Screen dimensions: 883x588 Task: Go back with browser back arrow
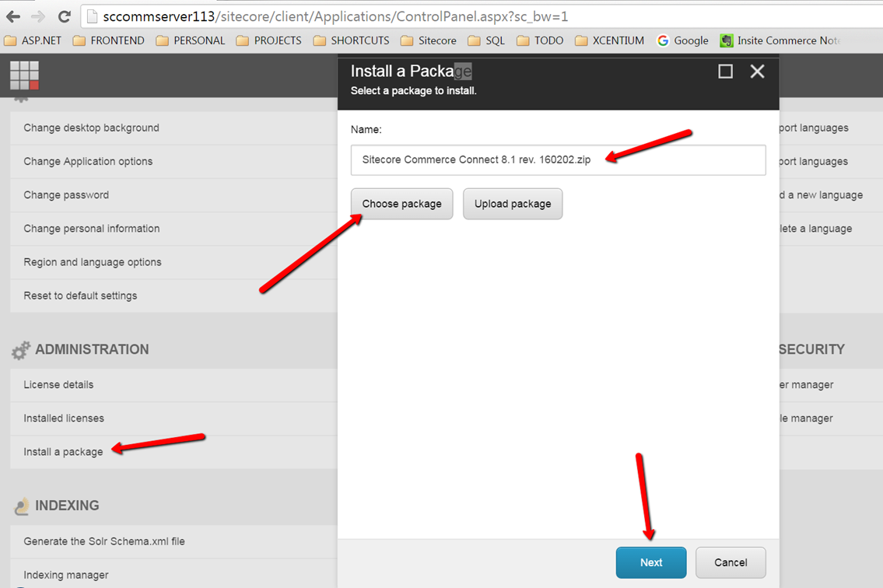(13, 16)
